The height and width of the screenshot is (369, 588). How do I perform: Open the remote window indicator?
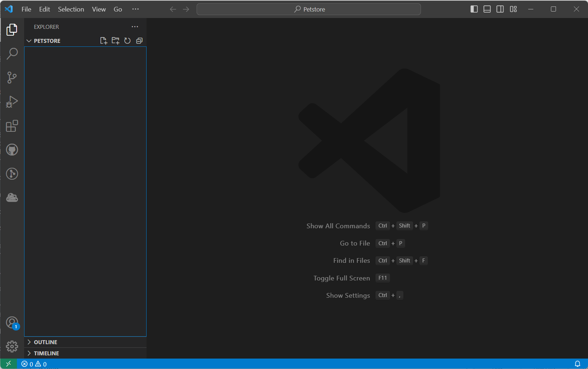9,364
